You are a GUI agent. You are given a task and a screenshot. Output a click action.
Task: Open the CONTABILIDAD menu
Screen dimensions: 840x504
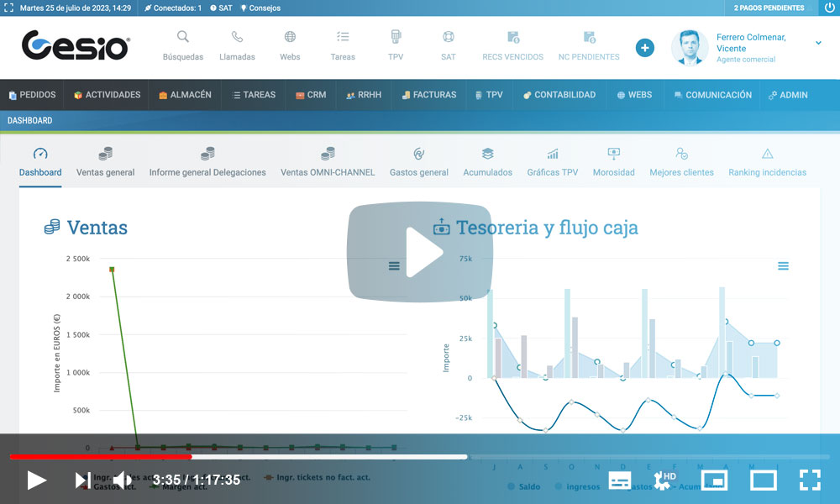click(559, 95)
